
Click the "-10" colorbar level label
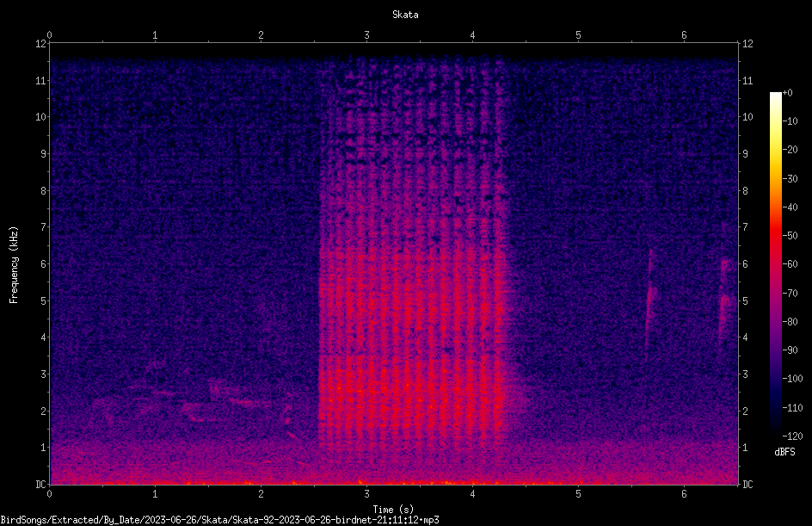pos(790,121)
